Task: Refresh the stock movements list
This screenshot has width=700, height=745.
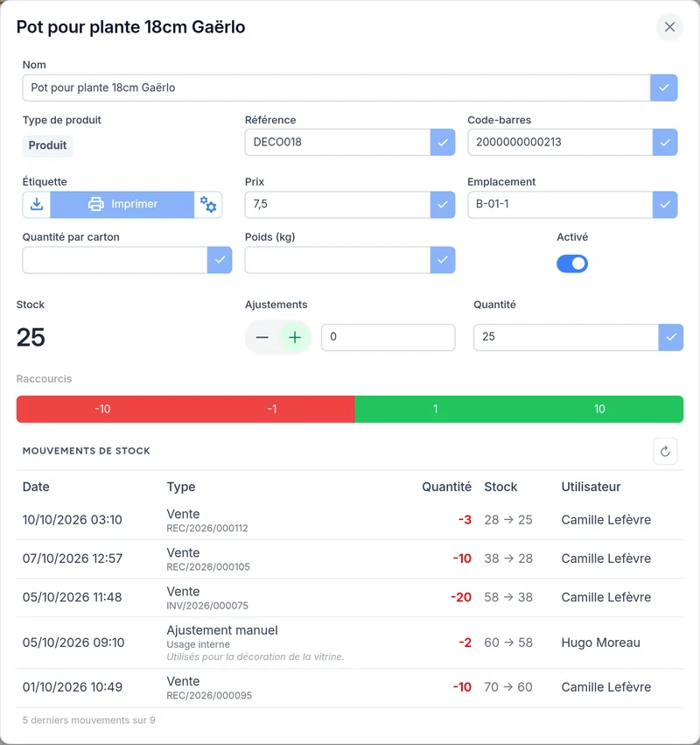Action: pyautogui.click(x=665, y=452)
